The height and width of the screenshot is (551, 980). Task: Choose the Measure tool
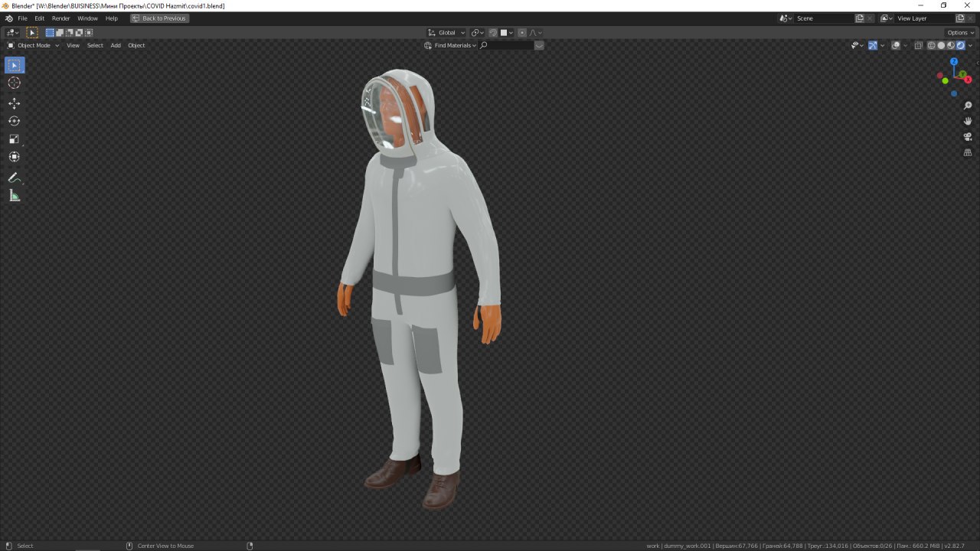14,194
